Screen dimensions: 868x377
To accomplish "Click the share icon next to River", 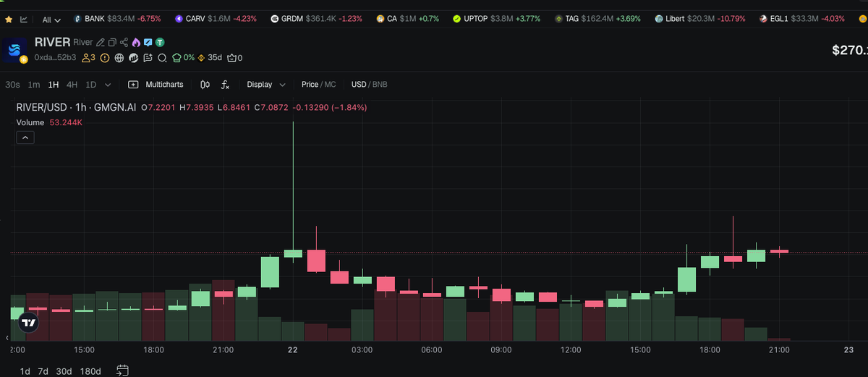I will pyautogui.click(x=124, y=43).
